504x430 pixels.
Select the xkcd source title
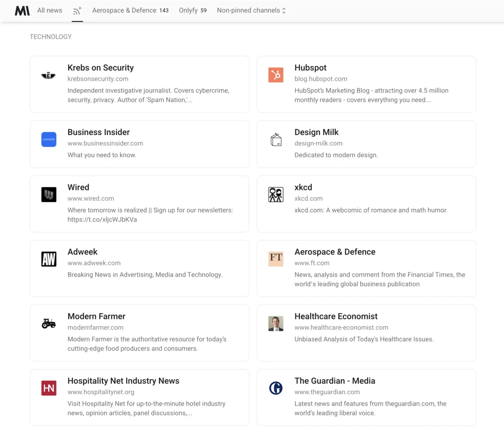[x=304, y=187]
